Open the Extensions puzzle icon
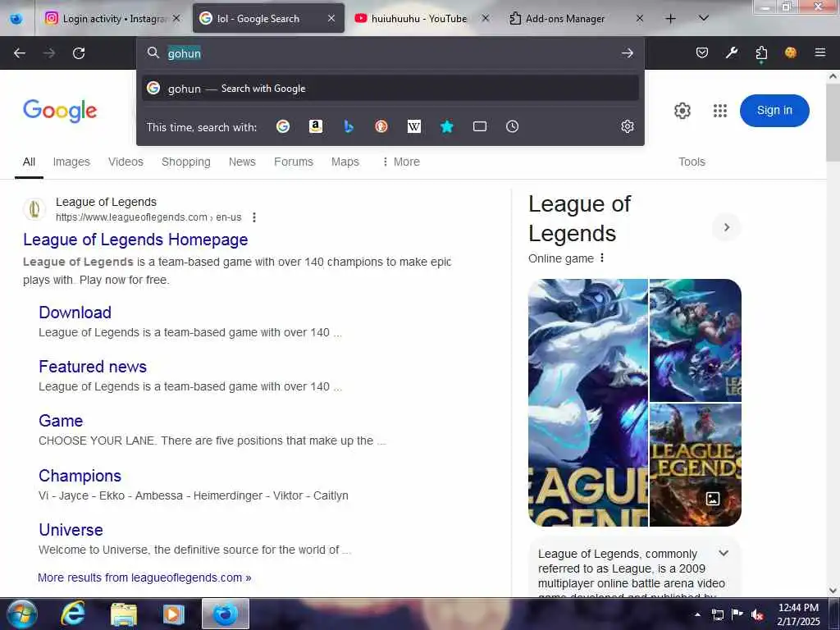This screenshot has width=840, height=630. [x=761, y=52]
